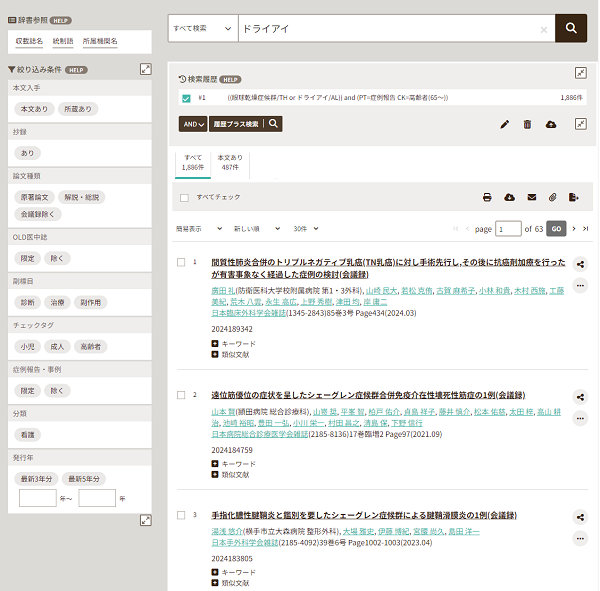Expand キーワード for result 1
600x591 pixels.
233,344
